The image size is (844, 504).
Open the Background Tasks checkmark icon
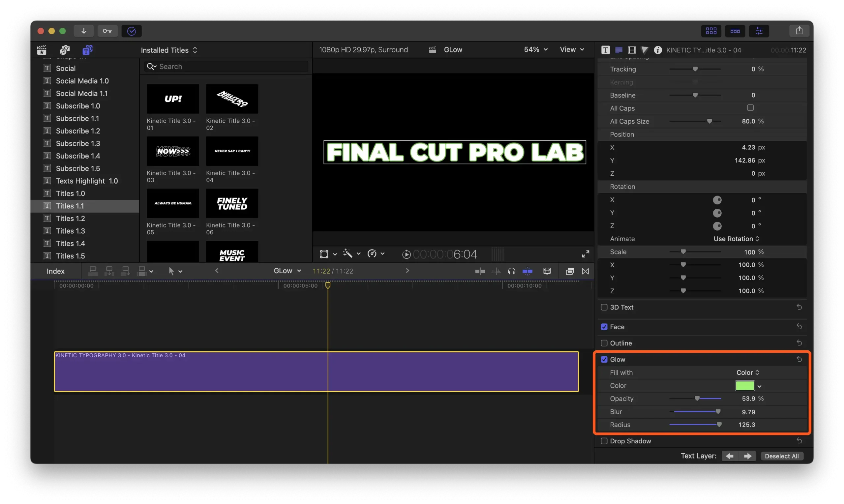click(132, 31)
